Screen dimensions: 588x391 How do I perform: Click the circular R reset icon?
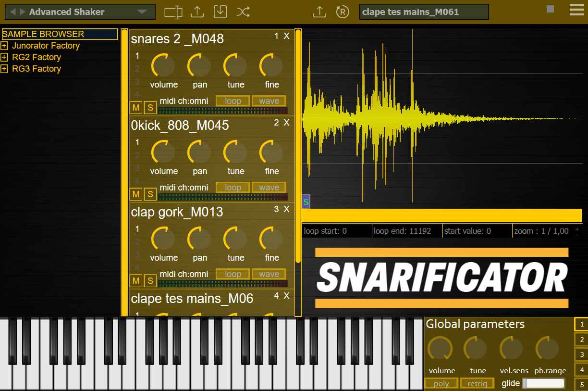(343, 12)
